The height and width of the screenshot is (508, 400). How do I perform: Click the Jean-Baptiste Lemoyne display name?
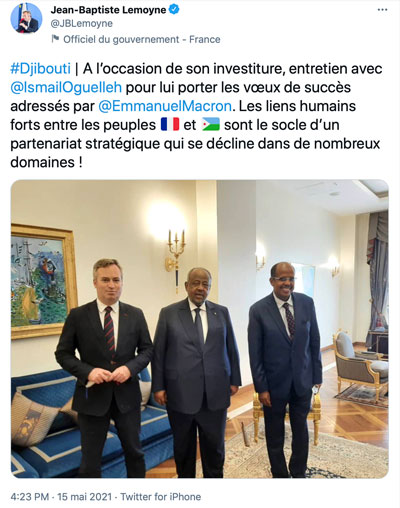[x=108, y=10]
